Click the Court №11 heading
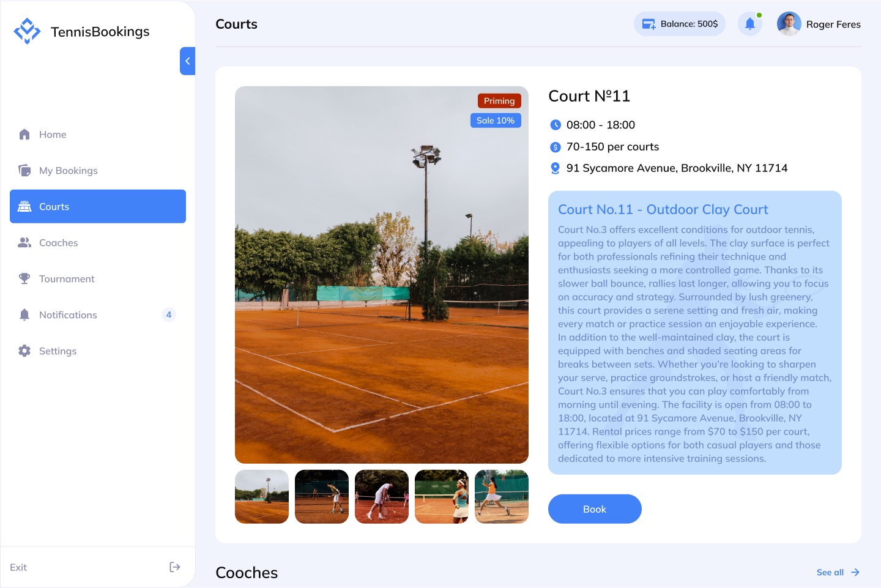This screenshot has width=881, height=588. [x=589, y=96]
